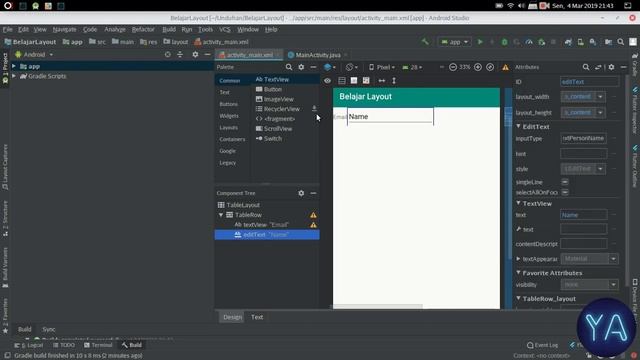Open the Sync tab in Build panel
The image size is (640, 360).
point(49,329)
